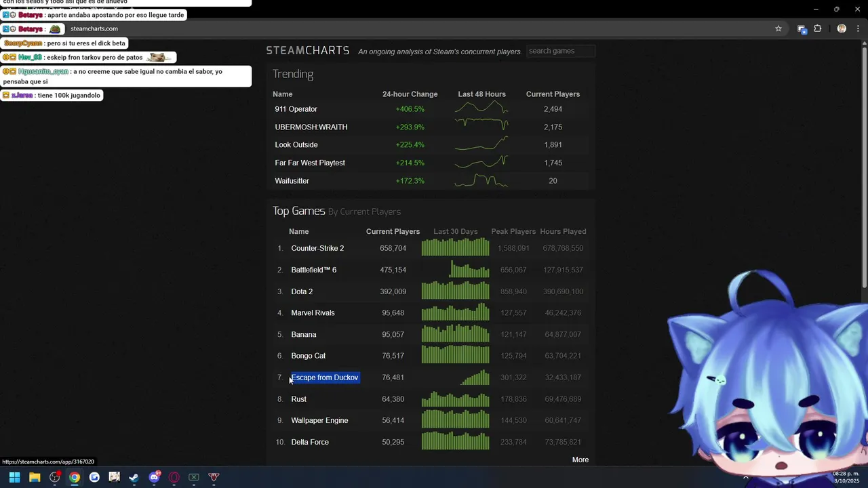Open Chrome's three-dot menu
The image size is (868, 488).
[x=858, y=28]
